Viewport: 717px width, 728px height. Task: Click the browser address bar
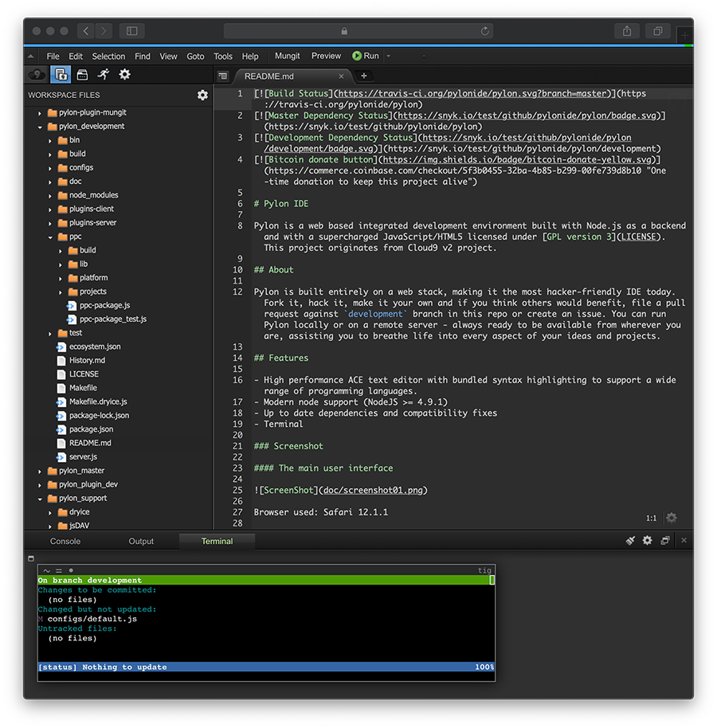pyautogui.click(x=358, y=31)
